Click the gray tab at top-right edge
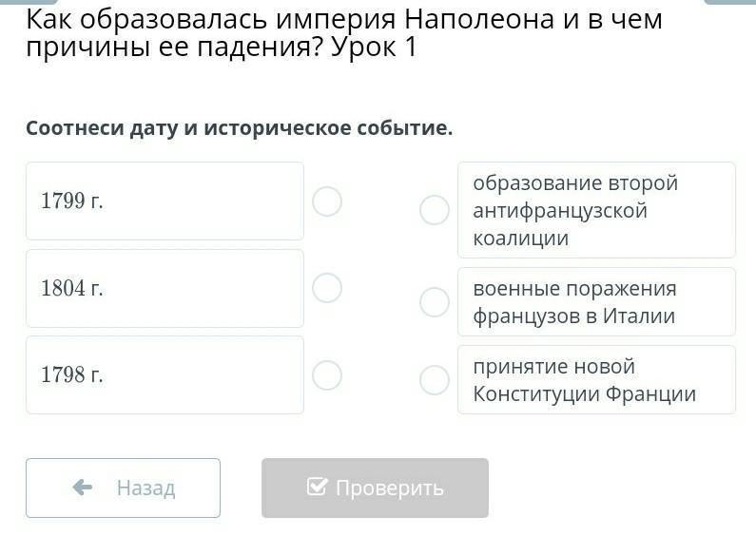 [x=730, y=2]
